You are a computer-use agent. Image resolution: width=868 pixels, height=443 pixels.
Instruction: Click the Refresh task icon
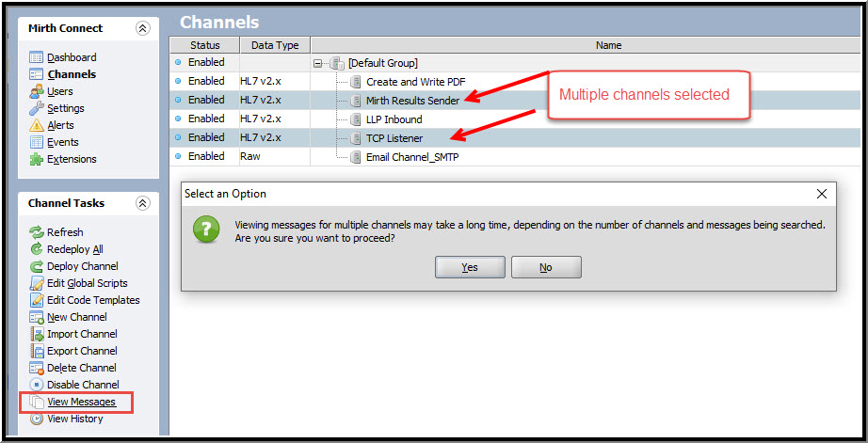point(37,232)
